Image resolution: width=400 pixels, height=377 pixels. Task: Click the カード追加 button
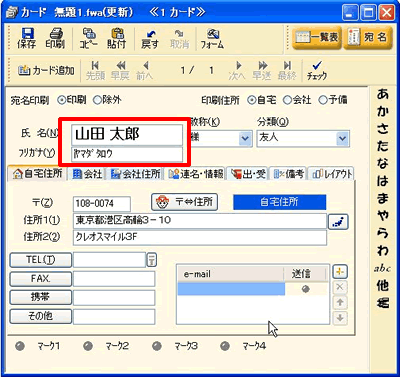pos(46,70)
